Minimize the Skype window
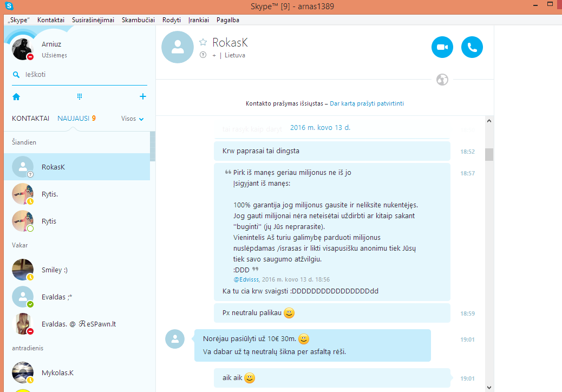The height and width of the screenshot is (392, 562). (x=535, y=5)
